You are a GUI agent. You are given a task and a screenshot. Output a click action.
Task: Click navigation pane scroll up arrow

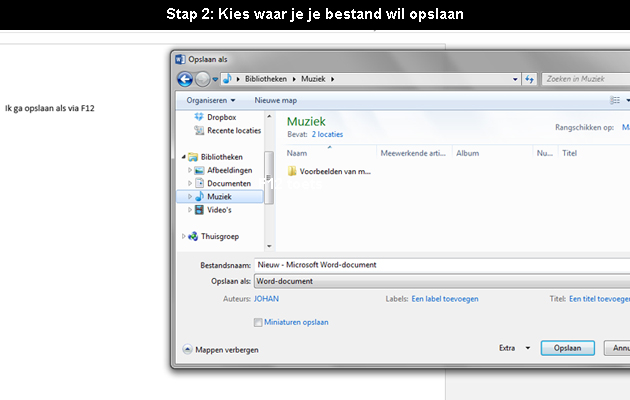pos(269,116)
